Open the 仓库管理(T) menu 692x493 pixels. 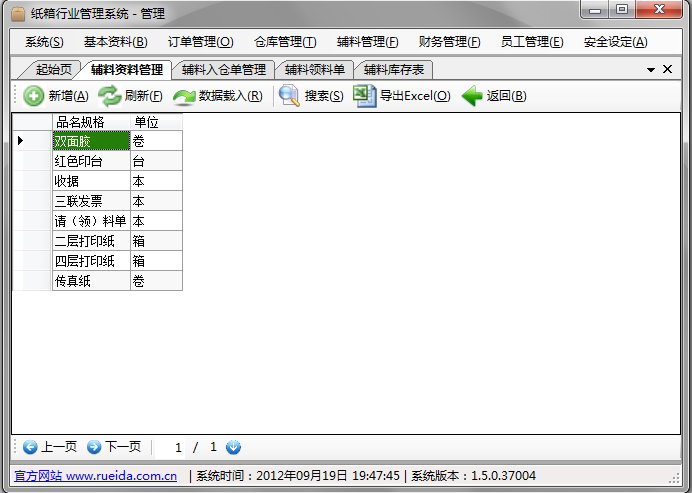[x=285, y=42]
